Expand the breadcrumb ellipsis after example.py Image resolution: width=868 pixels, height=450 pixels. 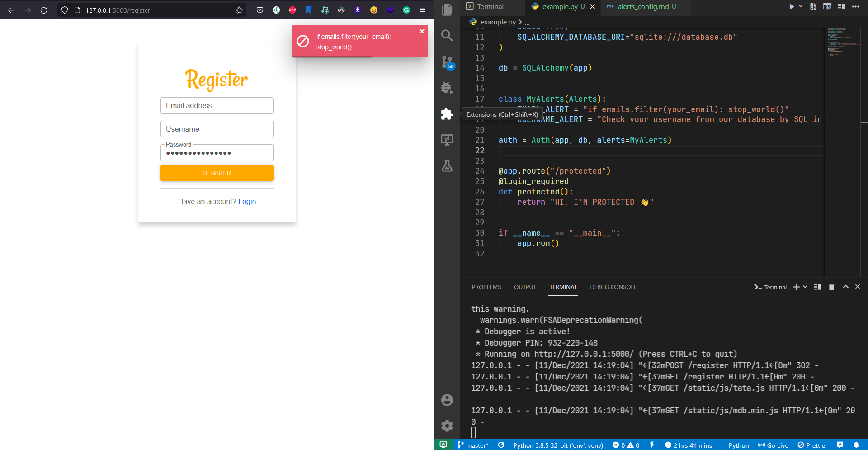tap(527, 22)
